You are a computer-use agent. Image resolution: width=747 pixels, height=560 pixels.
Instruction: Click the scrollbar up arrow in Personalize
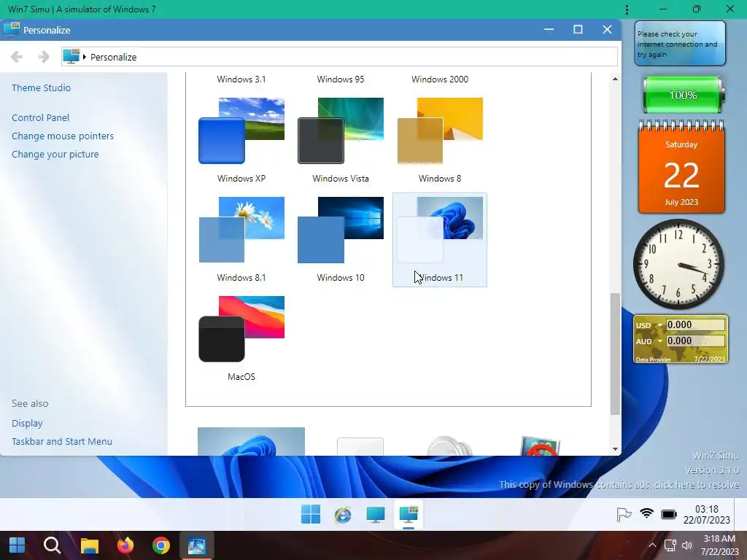(615, 79)
